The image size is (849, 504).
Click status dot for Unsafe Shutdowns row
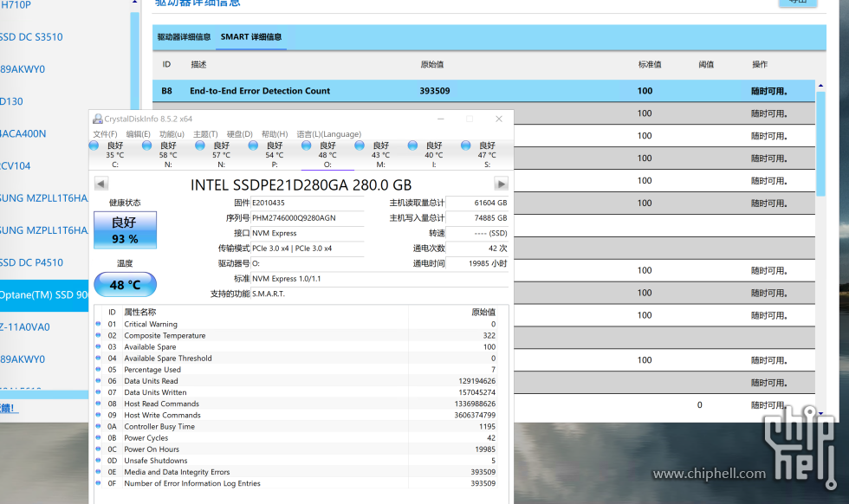(x=98, y=460)
